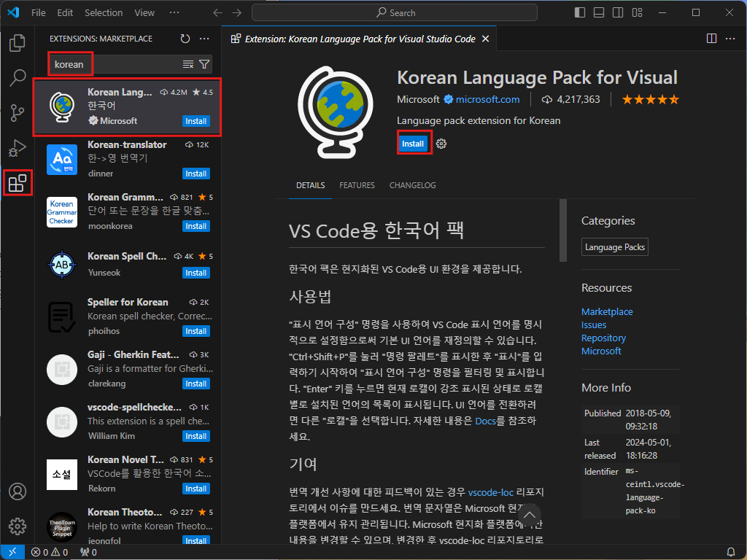This screenshot has height=560, width=747.
Task: Open the Selection menu
Action: point(104,13)
